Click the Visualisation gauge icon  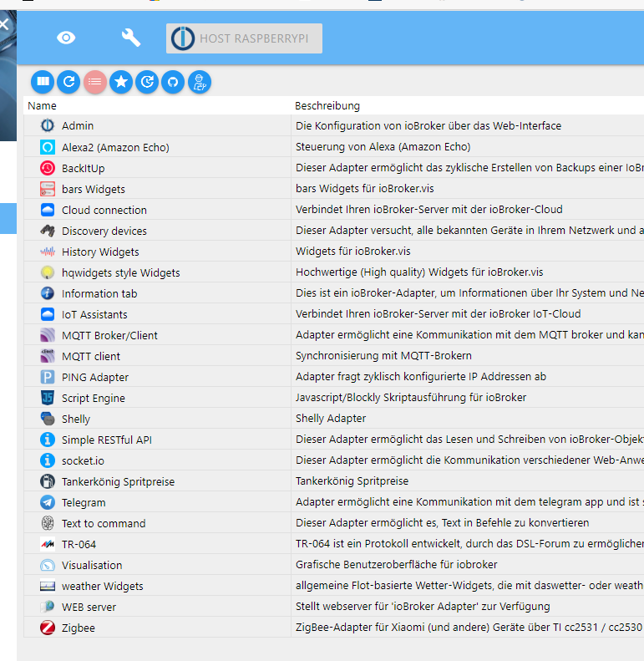[48, 565]
